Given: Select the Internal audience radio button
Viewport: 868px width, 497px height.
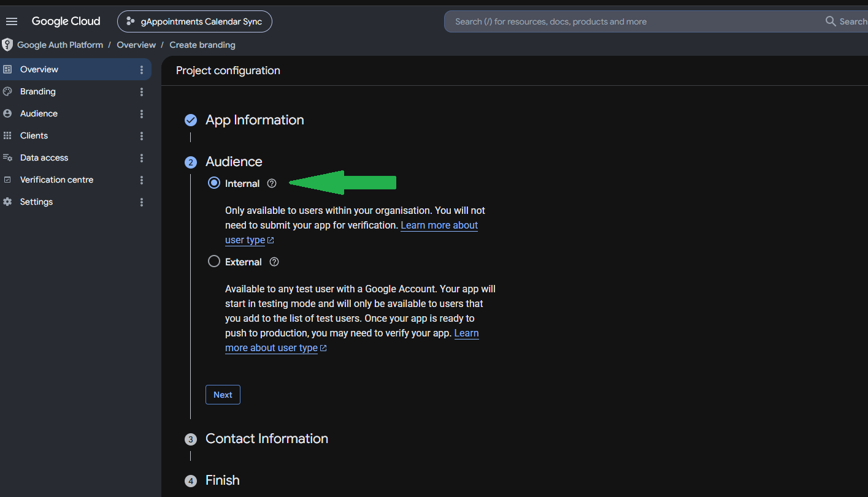Looking at the screenshot, I should point(213,183).
